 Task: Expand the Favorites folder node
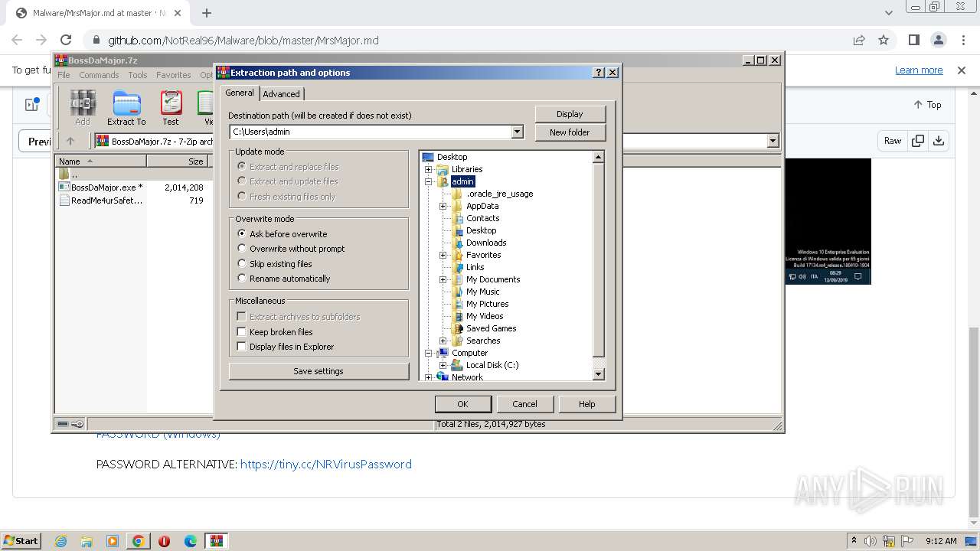(x=443, y=255)
